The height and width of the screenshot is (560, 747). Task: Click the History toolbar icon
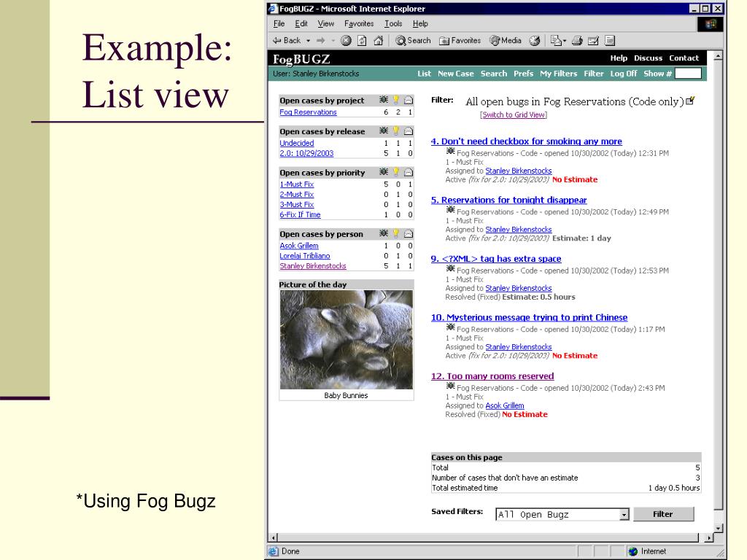coord(535,41)
